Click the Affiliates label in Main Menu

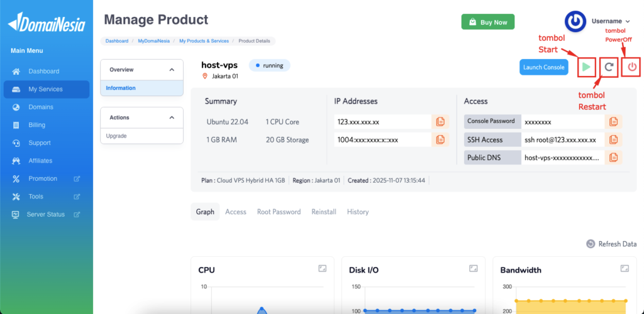(40, 161)
